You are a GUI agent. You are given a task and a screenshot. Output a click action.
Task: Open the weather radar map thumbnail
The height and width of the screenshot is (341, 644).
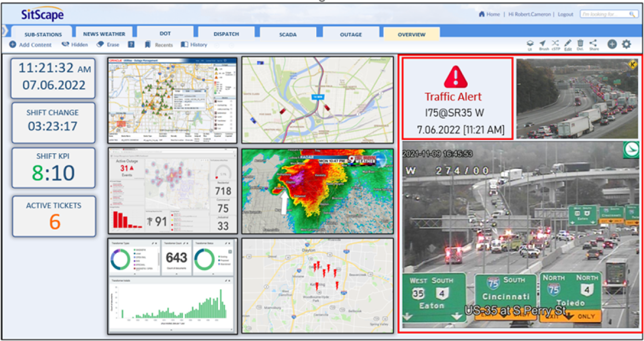pyautogui.click(x=317, y=191)
